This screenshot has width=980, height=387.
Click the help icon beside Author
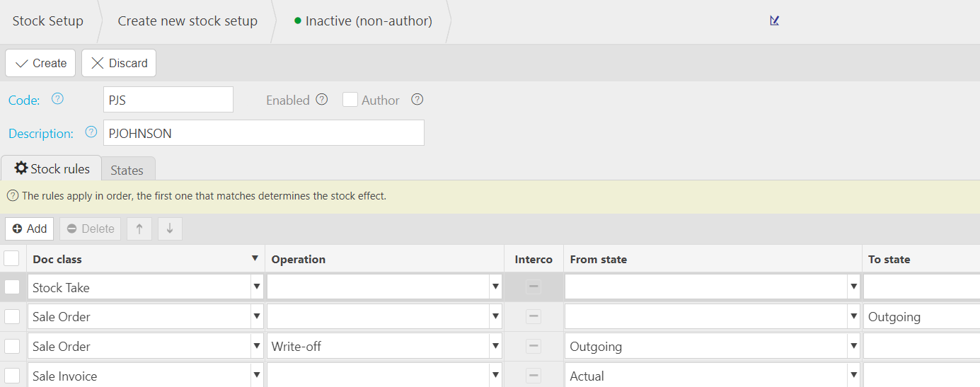(417, 99)
